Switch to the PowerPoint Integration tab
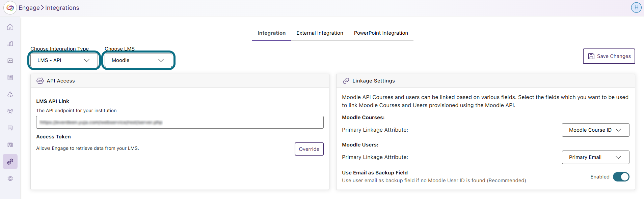The height and width of the screenshot is (199, 644). click(381, 33)
